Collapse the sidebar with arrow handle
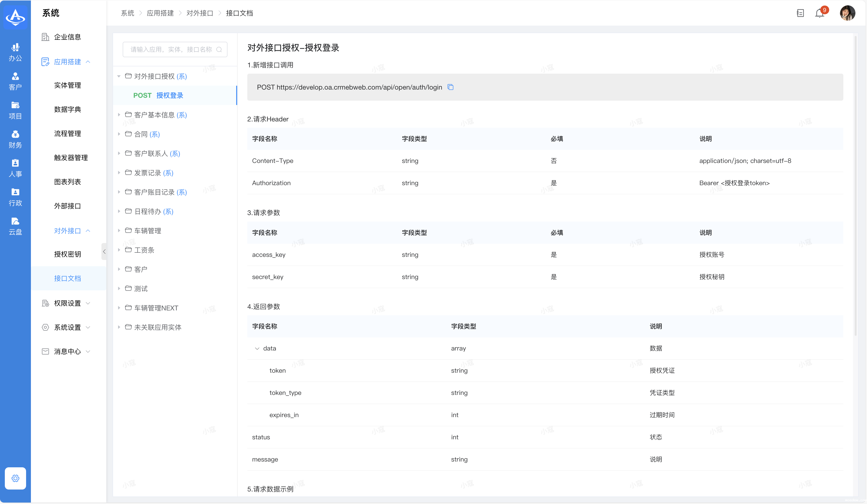Viewport: 867px width, 504px height. coord(104,252)
